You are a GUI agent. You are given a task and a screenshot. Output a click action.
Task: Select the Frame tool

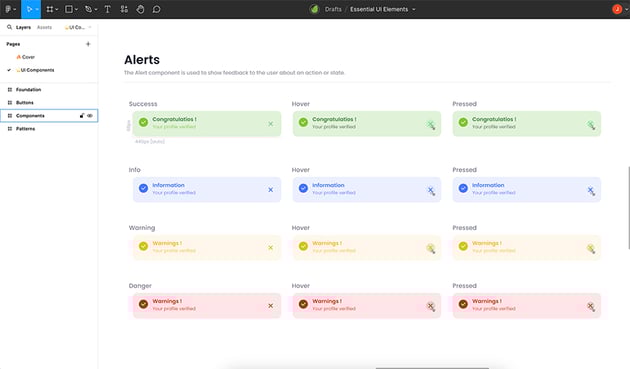[x=49, y=9]
